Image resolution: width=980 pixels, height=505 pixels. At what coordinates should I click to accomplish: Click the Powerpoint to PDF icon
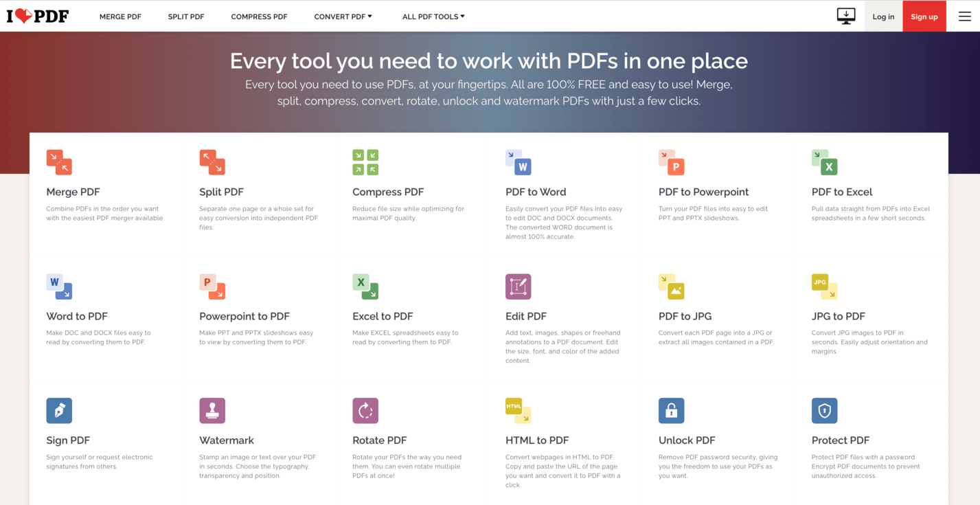point(212,287)
